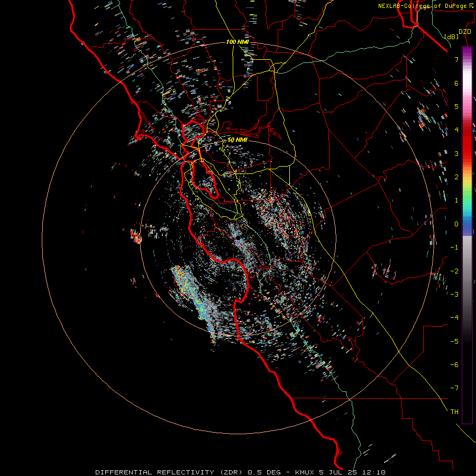
Task: Click the 5 value on legend
Action: [456, 106]
